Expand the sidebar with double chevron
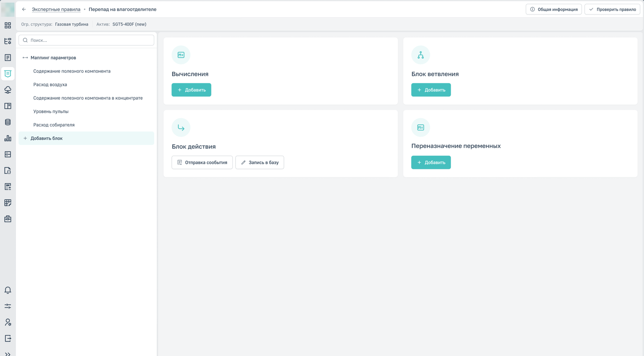This screenshot has height=356, width=644. pyautogui.click(x=8, y=354)
